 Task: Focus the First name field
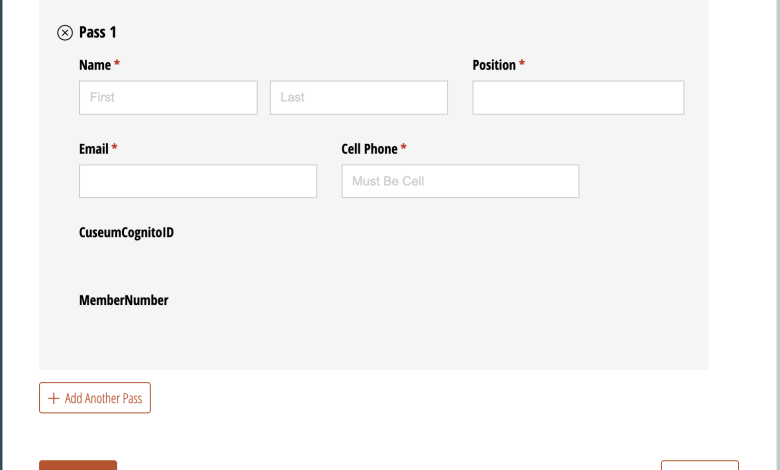click(168, 97)
